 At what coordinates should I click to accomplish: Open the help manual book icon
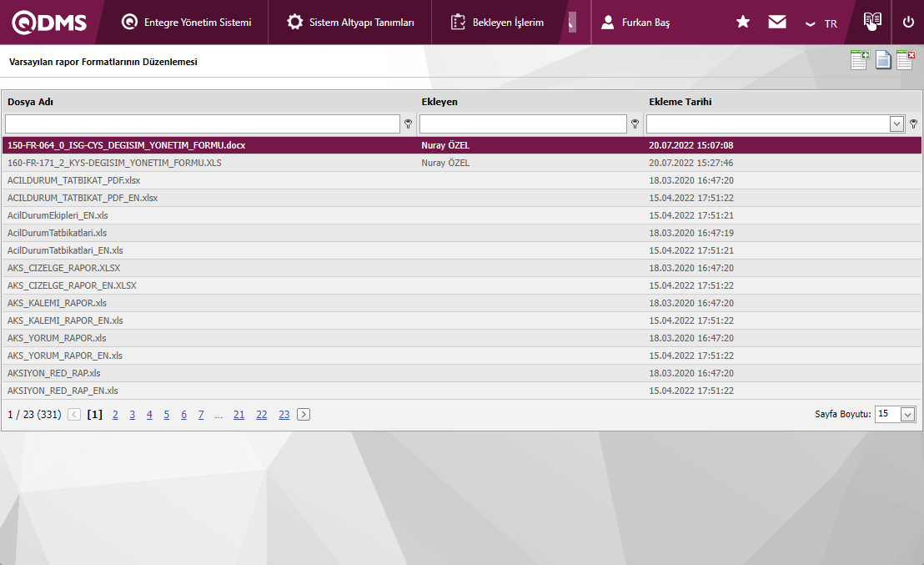point(872,22)
